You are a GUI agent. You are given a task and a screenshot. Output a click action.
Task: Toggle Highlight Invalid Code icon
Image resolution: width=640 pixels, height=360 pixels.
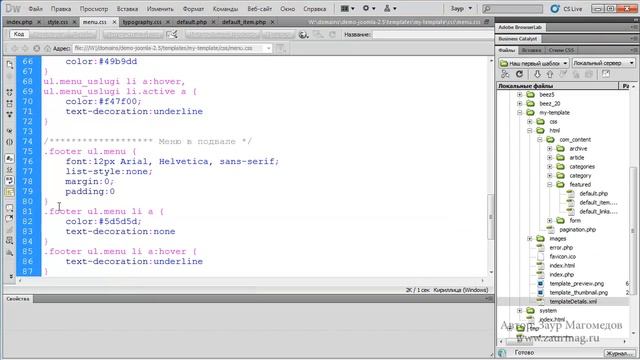9,169
